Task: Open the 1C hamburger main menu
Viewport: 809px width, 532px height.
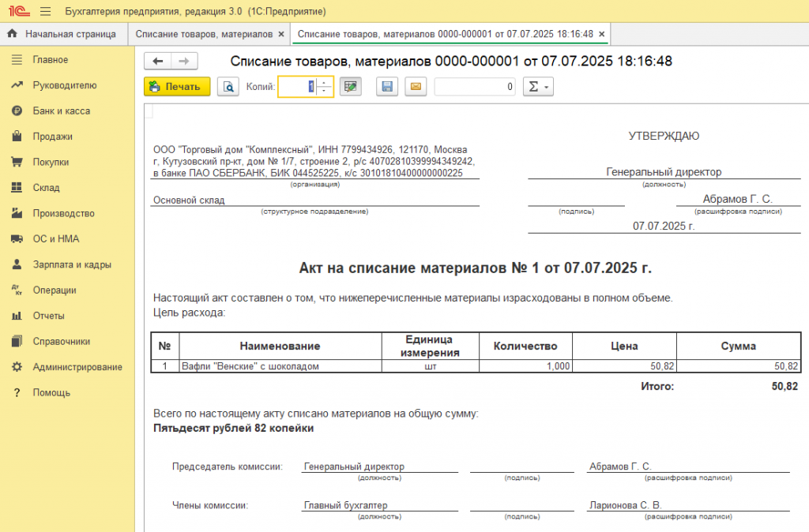Action: pos(45,11)
